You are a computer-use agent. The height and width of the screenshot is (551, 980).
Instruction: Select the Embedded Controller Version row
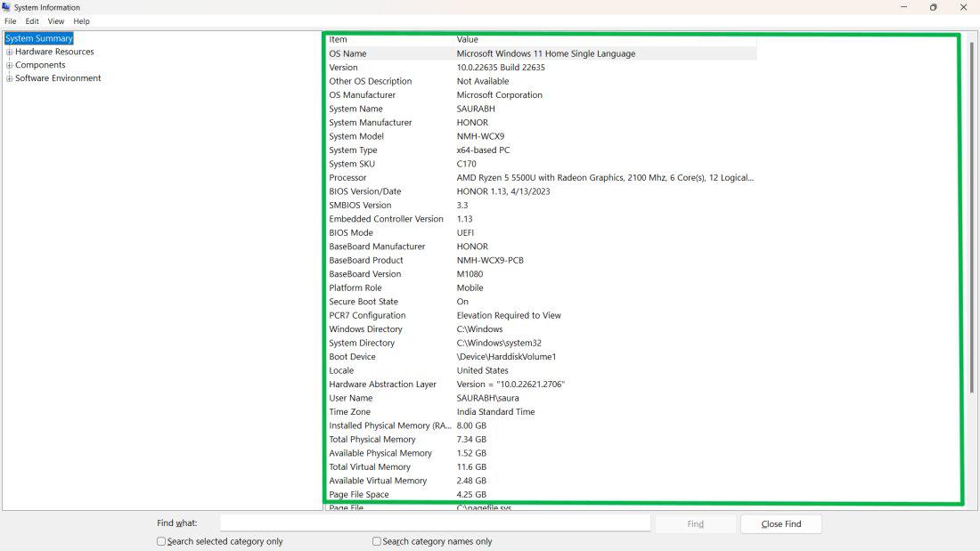coord(542,219)
